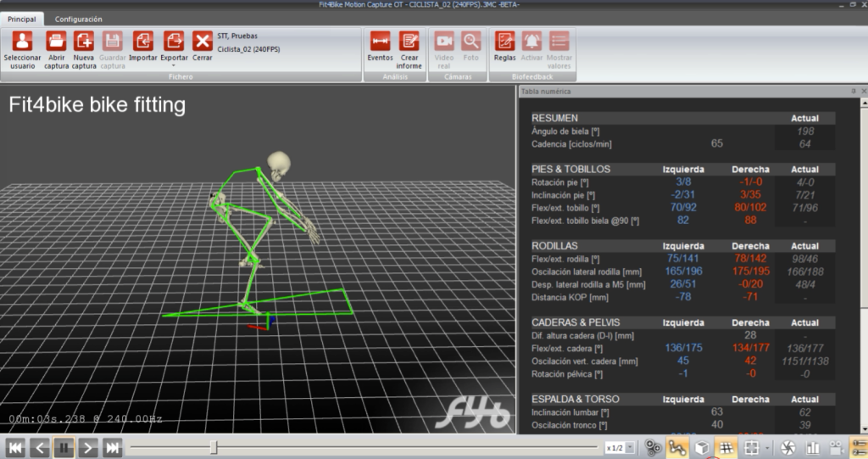Click the camera shutter snapshot icon
Image resolution: width=868 pixels, height=459 pixels.
click(788, 448)
